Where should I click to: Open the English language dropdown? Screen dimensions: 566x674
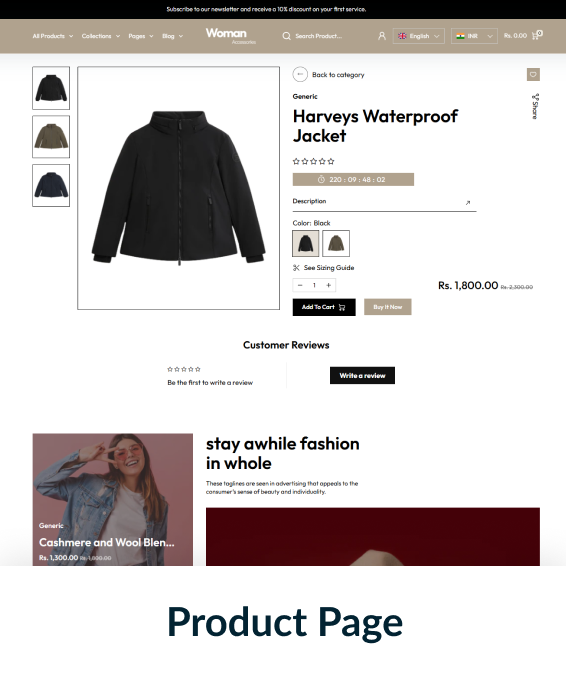pos(419,36)
